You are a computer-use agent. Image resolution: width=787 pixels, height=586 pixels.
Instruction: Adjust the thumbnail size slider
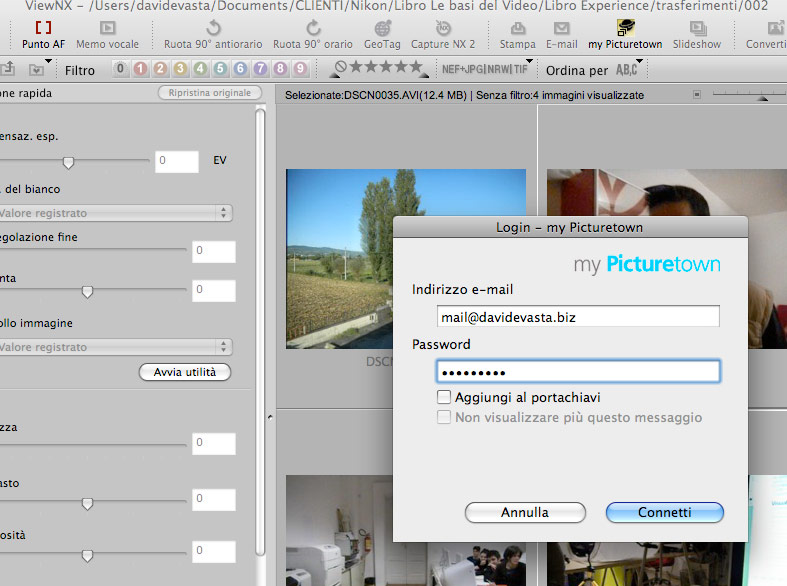pos(762,97)
